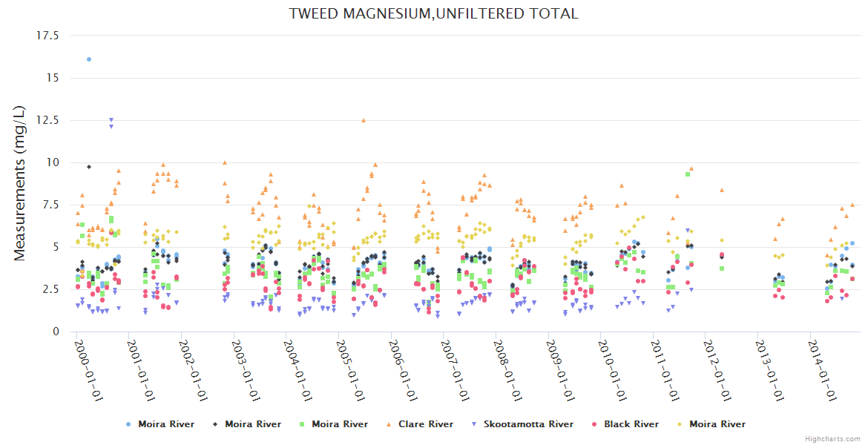Click the green square point above 9 in 2011
The width and height of the screenshot is (868, 445).
[x=688, y=174]
